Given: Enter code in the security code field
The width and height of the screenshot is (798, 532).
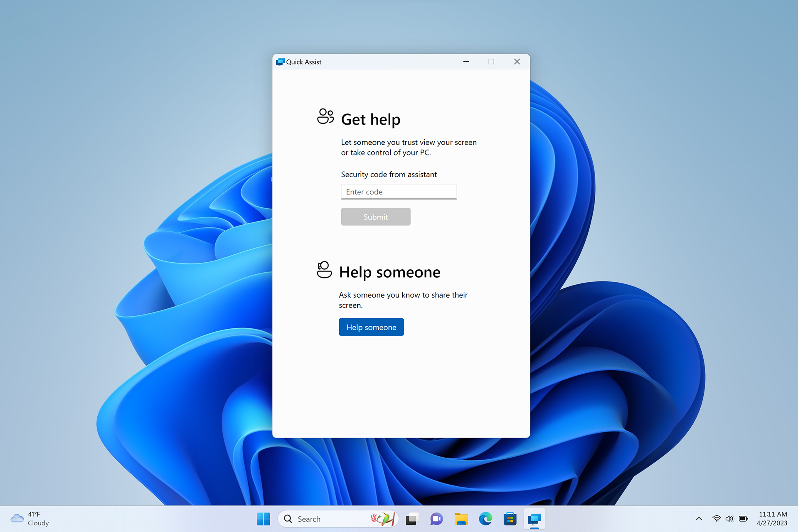Looking at the screenshot, I should [x=399, y=191].
